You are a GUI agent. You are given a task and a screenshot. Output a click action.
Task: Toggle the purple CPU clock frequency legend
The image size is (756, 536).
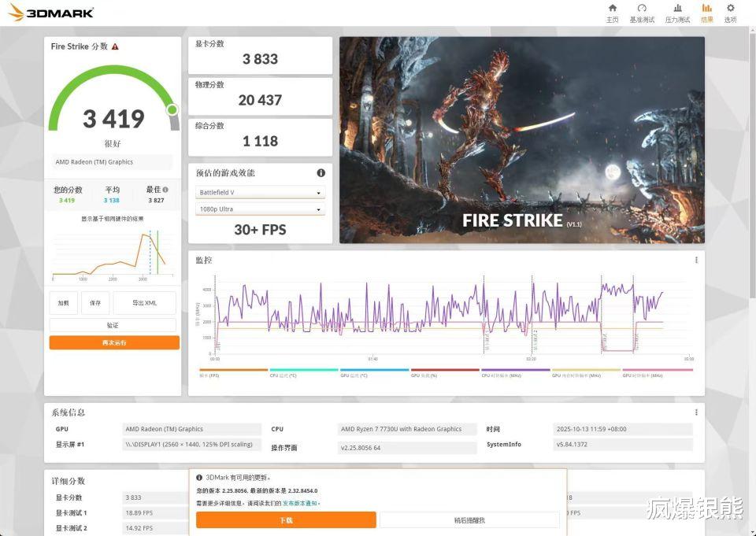pos(515,373)
